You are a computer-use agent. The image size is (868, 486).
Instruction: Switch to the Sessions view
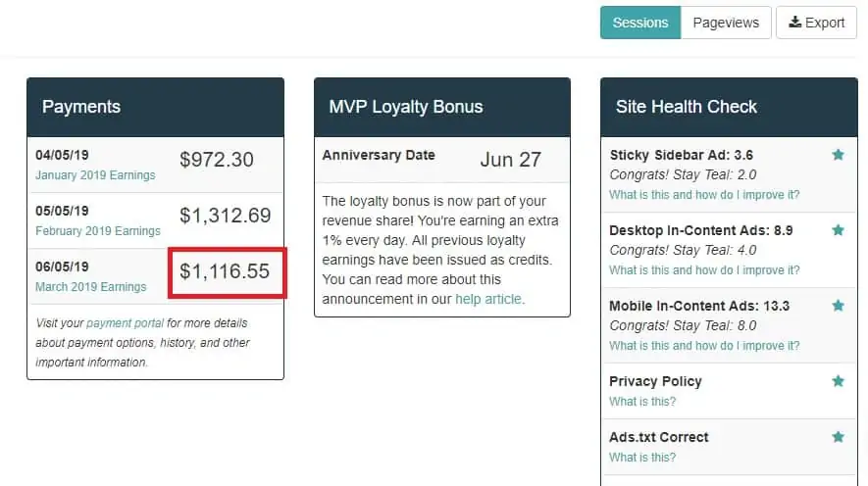tap(640, 23)
